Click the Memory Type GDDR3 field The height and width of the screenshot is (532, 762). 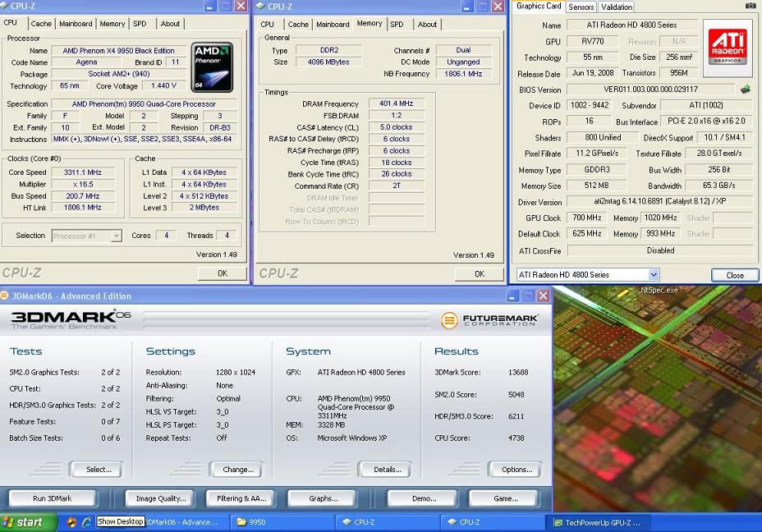[x=596, y=170]
